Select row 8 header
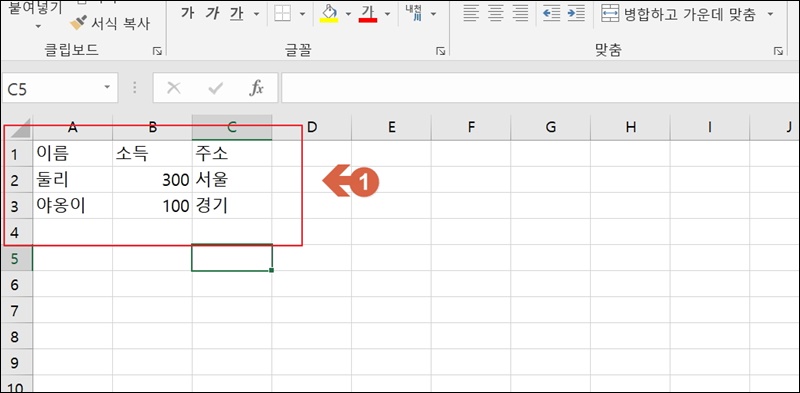This screenshot has height=393, width=800. pyautogui.click(x=16, y=336)
